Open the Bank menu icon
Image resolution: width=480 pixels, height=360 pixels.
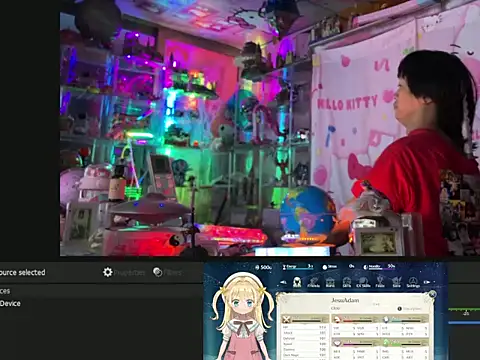tap(330, 282)
